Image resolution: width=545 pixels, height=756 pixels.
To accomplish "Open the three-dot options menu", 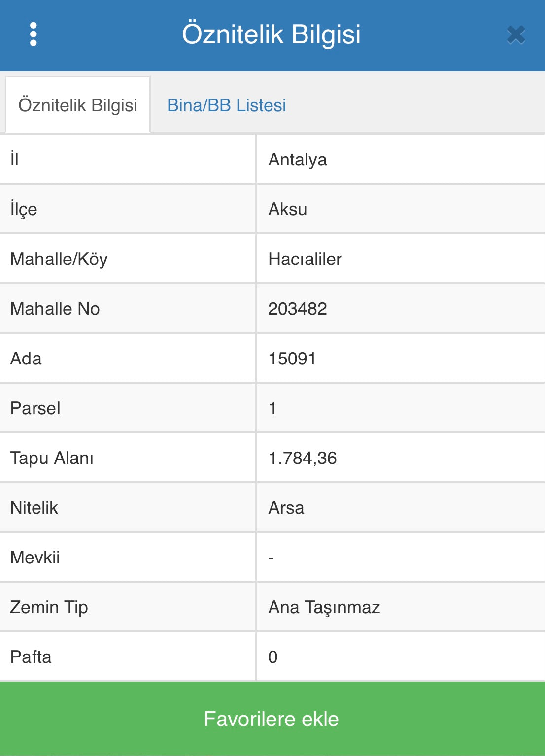I will click(x=33, y=34).
